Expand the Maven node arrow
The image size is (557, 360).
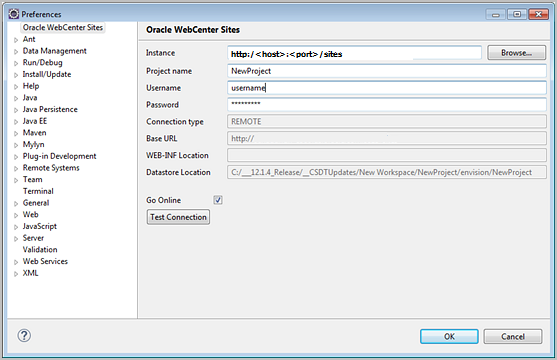[16, 134]
